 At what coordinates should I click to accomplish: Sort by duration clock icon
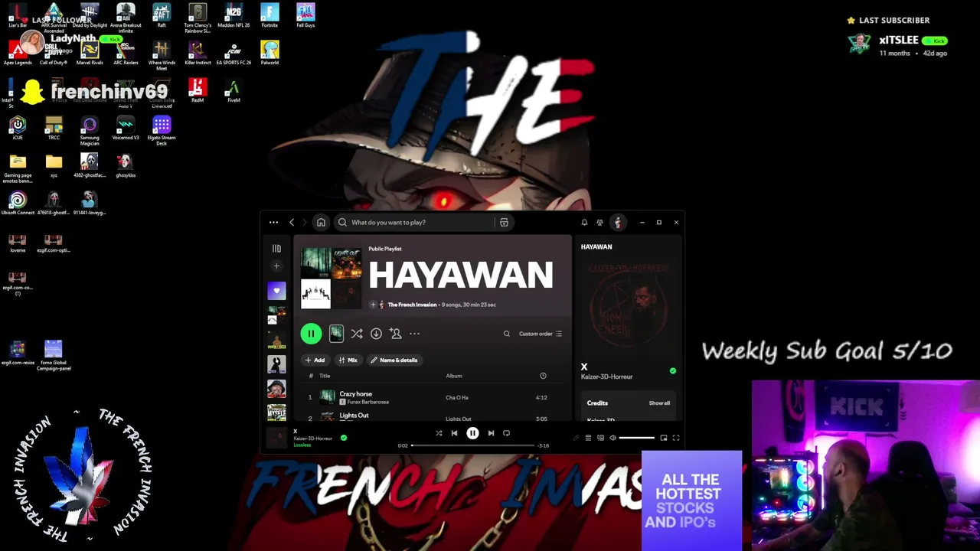543,376
